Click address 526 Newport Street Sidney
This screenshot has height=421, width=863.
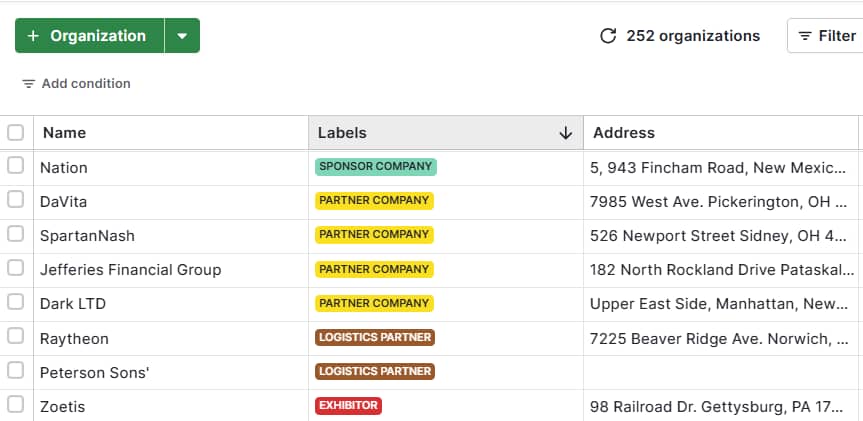[x=719, y=236]
